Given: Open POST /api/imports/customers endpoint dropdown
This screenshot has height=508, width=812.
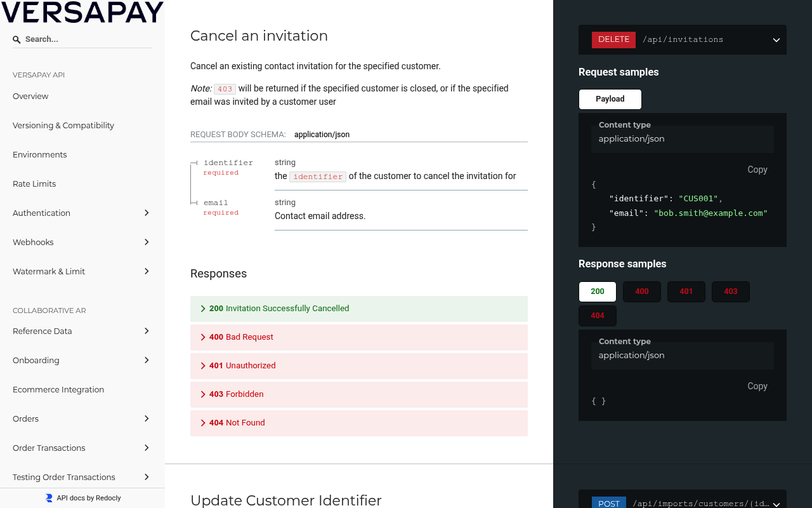Looking at the screenshot, I should tap(776, 504).
